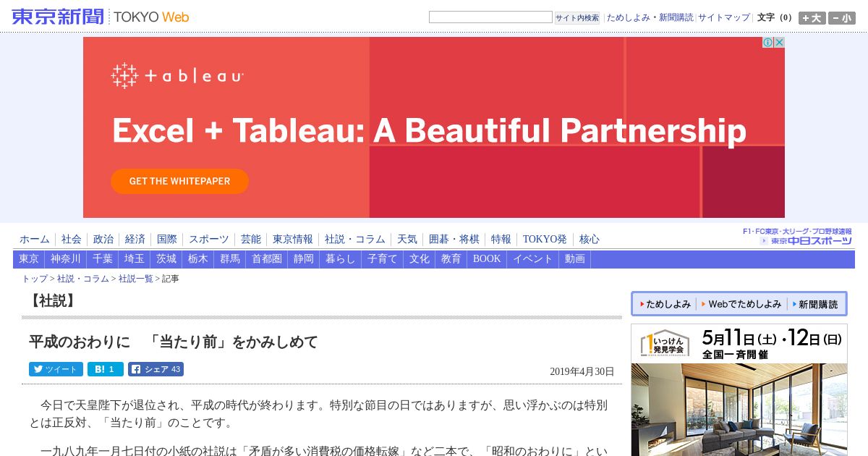Click the GET THE WHITEPAPER button
Screen dimensions: 868x456
(x=179, y=181)
